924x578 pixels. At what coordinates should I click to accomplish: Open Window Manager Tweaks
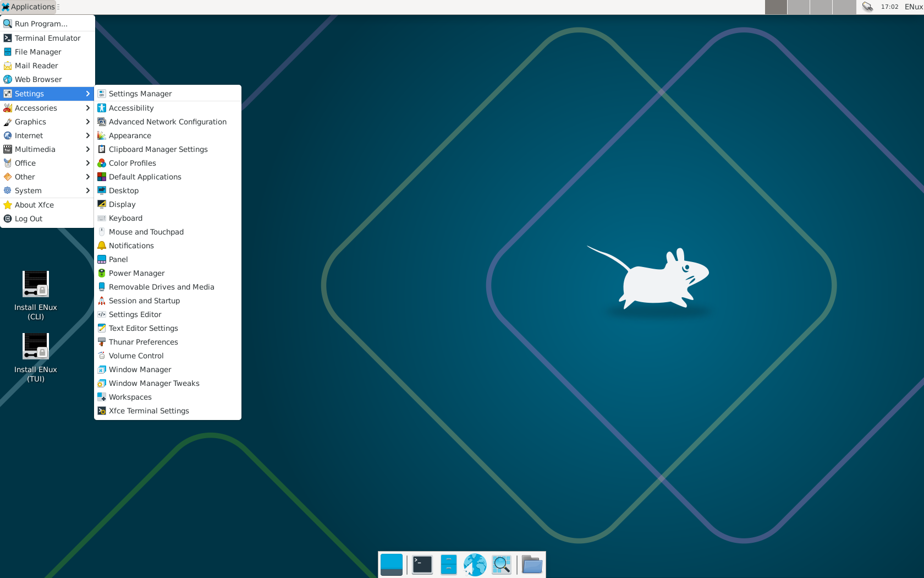pyautogui.click(x=168, y=383)
